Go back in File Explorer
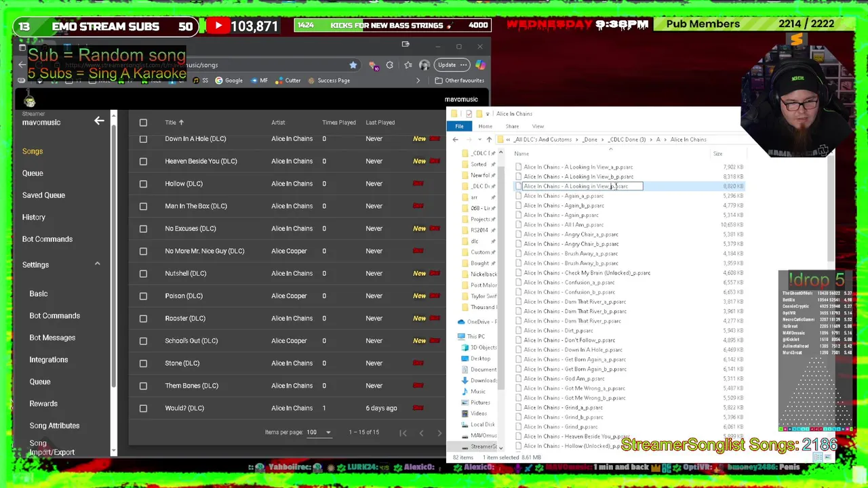The image size is (868, 488). [455, 140]
